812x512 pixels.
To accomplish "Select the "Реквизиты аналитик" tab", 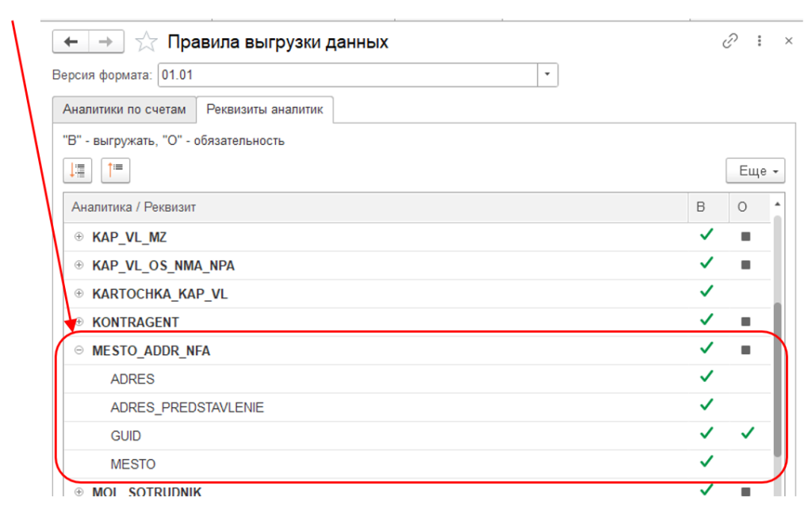I will (x=265, y=110).
